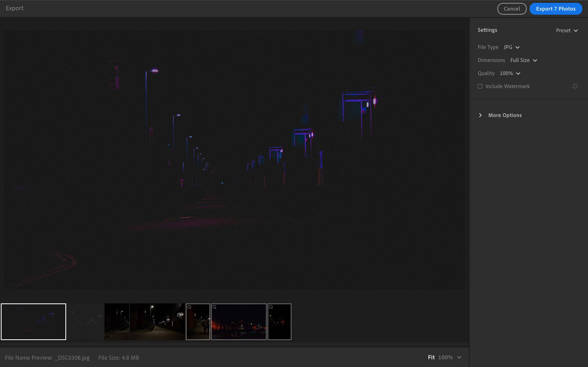The image size is (588, 367).
Task: Open the Preset menu
Action: (x=563, y=31)
